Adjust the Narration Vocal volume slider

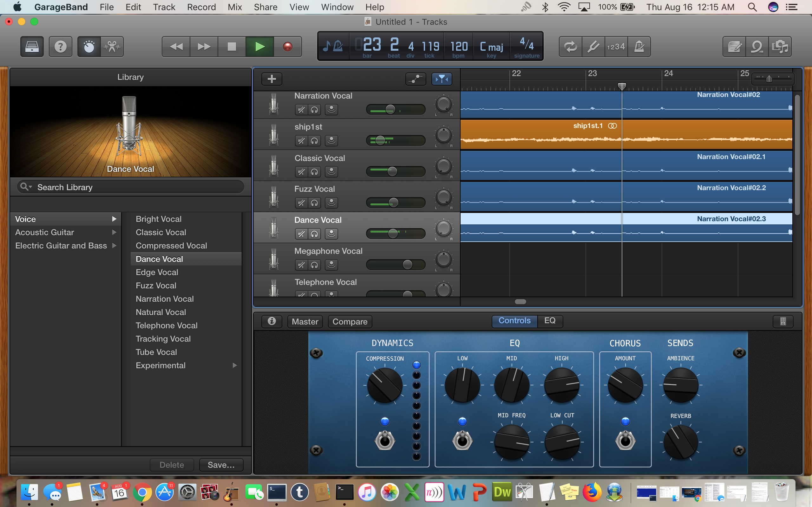tap(390, 110)
